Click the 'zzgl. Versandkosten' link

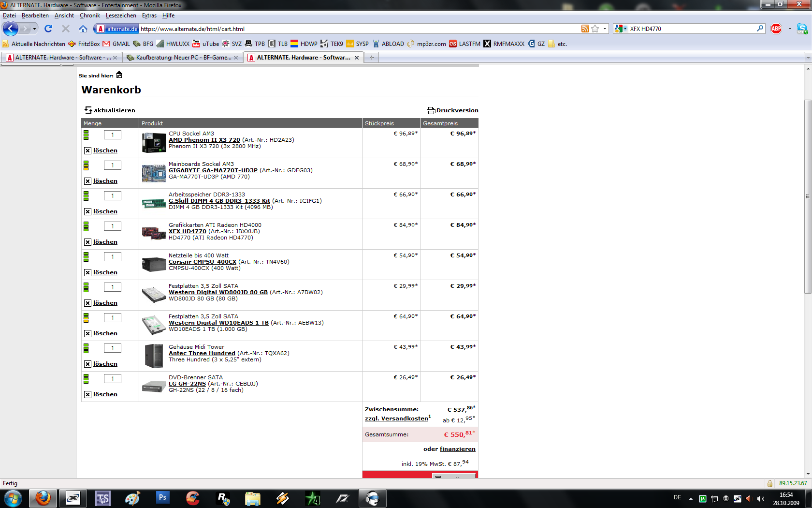pyautogui.click(x=396, y=418)
